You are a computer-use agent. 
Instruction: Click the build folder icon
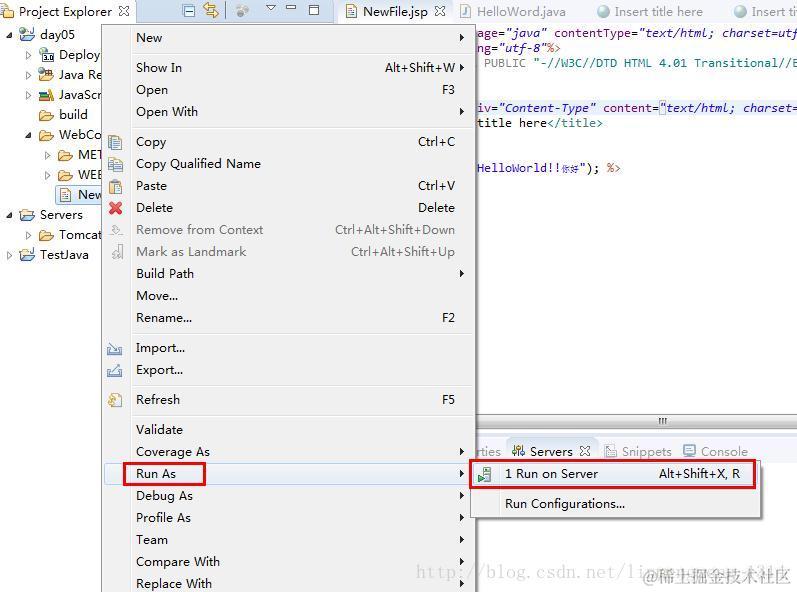(46, 115)
